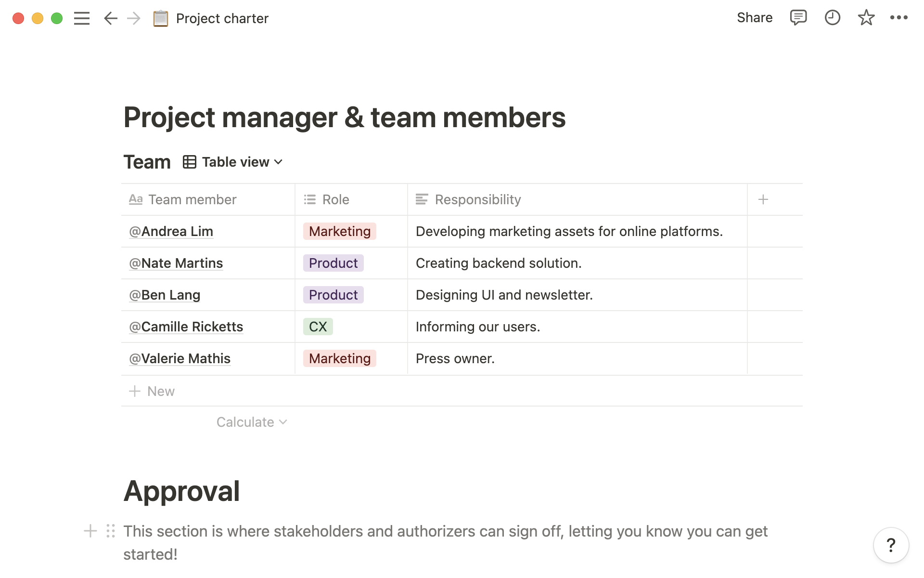This screenshot has height=578, width=924.
Task: Click the Calculate expander dropdown
Action: 251,421
